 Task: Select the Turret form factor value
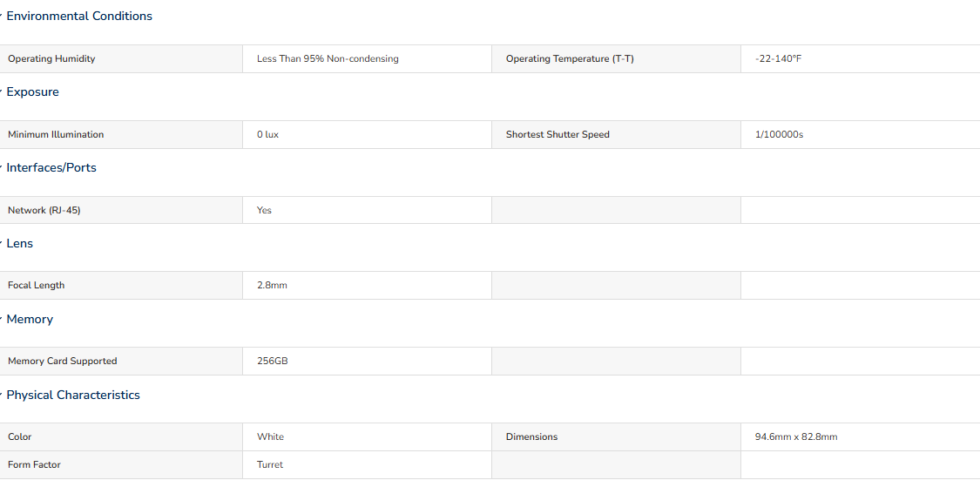point(269,464)
